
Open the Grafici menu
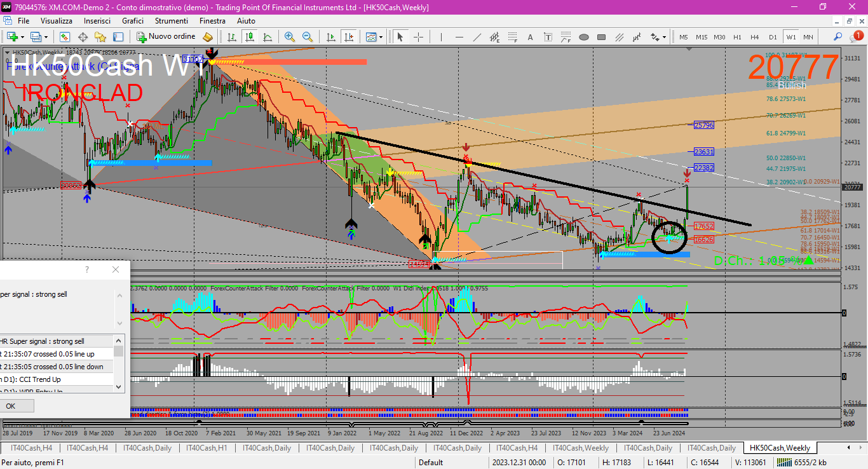pyautogui.click(x=133, y=21)
